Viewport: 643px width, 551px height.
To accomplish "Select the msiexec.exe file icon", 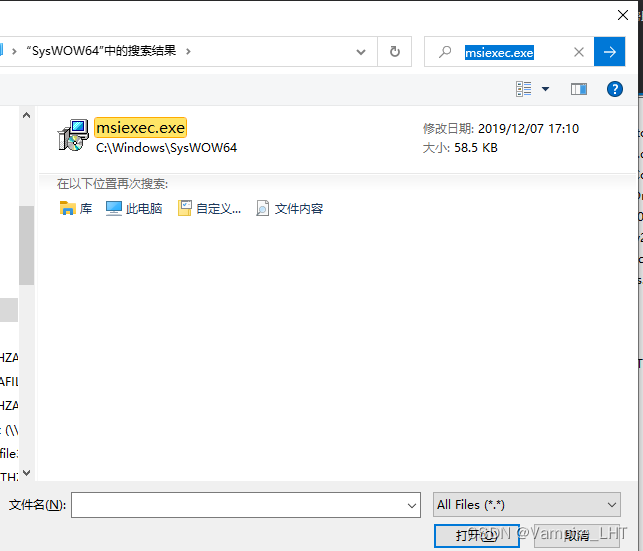I will [73, 136].
